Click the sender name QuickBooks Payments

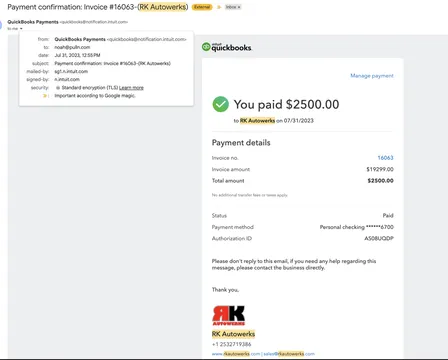tap(33, 22)
